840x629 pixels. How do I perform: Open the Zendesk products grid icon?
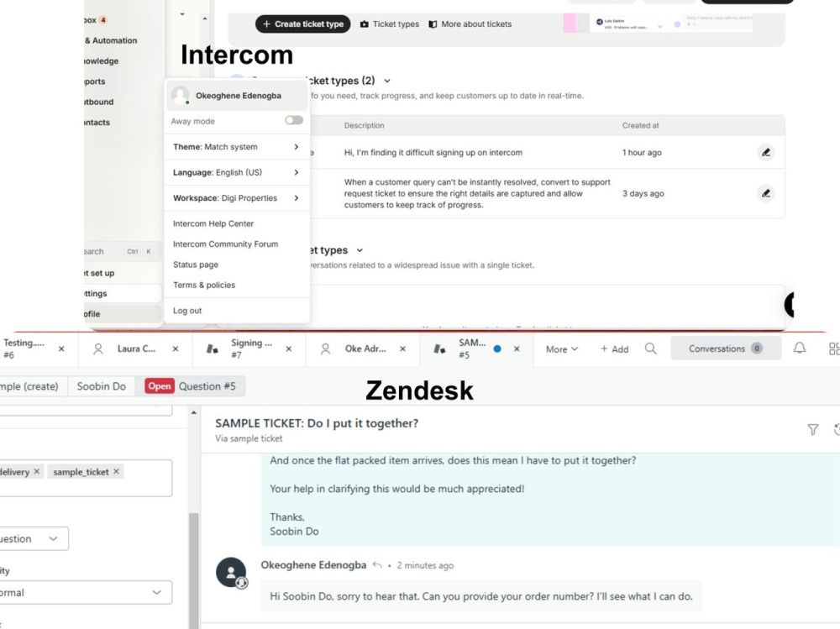(x=834, y=349)
